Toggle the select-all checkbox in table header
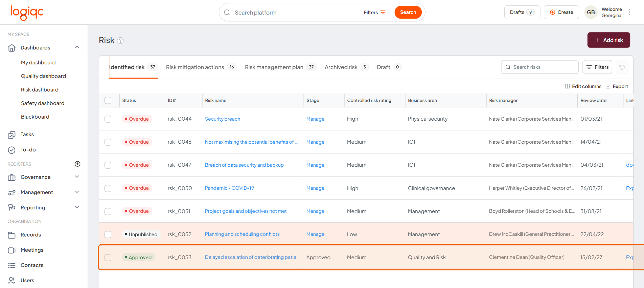This screenshot has height=288, width=644. point(108,101)
